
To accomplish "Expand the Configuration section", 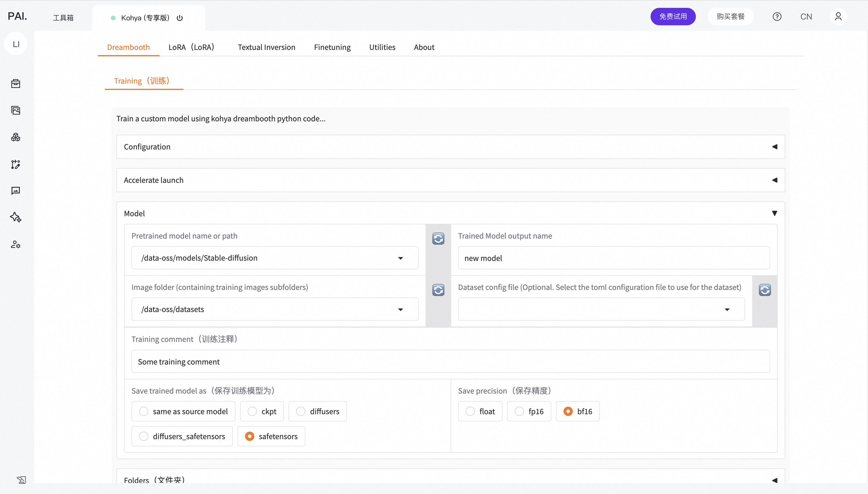I will (x=450, y=147).
